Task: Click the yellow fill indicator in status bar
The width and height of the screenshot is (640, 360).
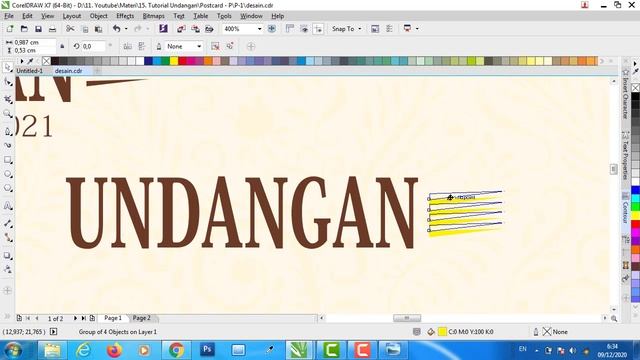Action: (x=442, y=332)
